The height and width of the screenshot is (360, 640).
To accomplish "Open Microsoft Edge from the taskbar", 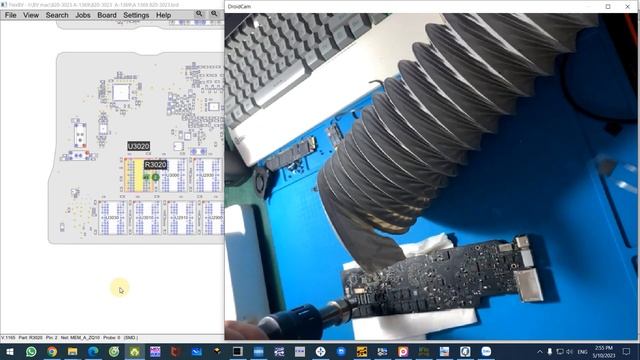I will pyautogui.click(x=93, y=351).
